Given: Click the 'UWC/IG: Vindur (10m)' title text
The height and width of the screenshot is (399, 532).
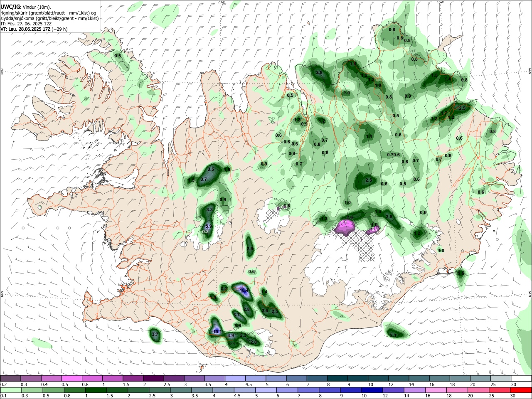Looking at the screenshot, I should tap(25, 7).
